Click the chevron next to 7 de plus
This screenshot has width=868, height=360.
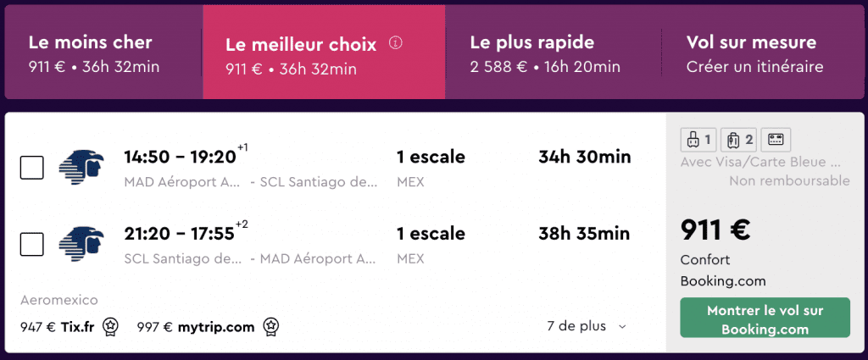tap(622, 327)
